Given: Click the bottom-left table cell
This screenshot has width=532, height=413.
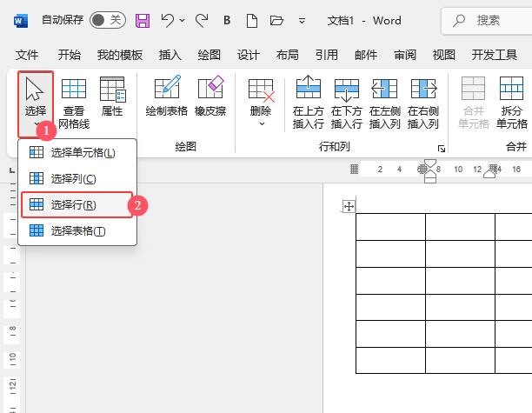Looking at the screenshot, I should click(390, 361).
